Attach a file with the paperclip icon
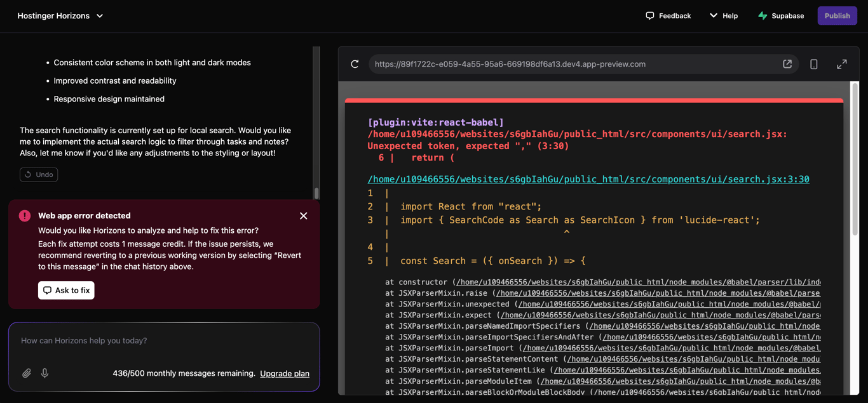This screenshot has width=868, height=403. pyautogui.click(x=27, y=373)
